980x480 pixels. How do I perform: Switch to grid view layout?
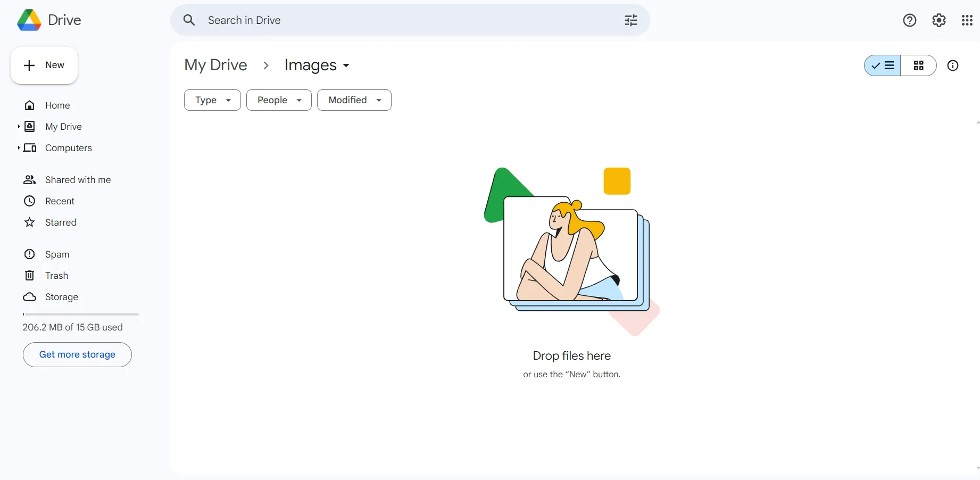(919, 65)
